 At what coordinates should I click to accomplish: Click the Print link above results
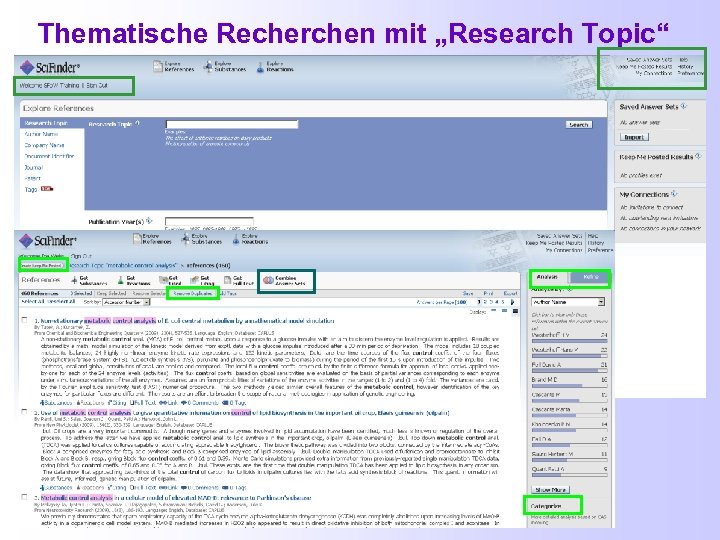(489, 293)
